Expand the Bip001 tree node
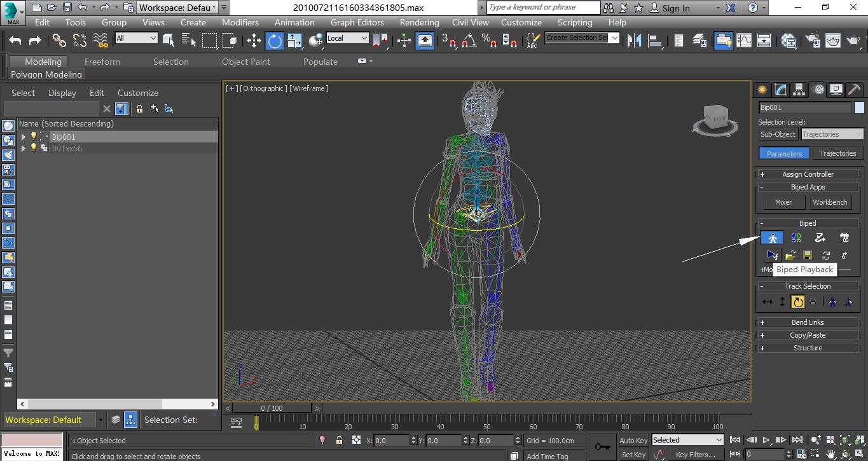The image size is (868, 461). 24,137
